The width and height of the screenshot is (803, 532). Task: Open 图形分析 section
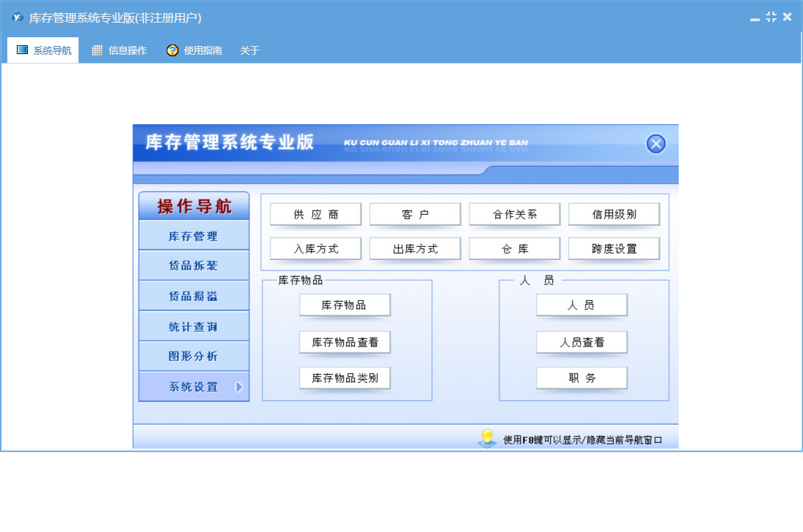[x=194, y=357]
